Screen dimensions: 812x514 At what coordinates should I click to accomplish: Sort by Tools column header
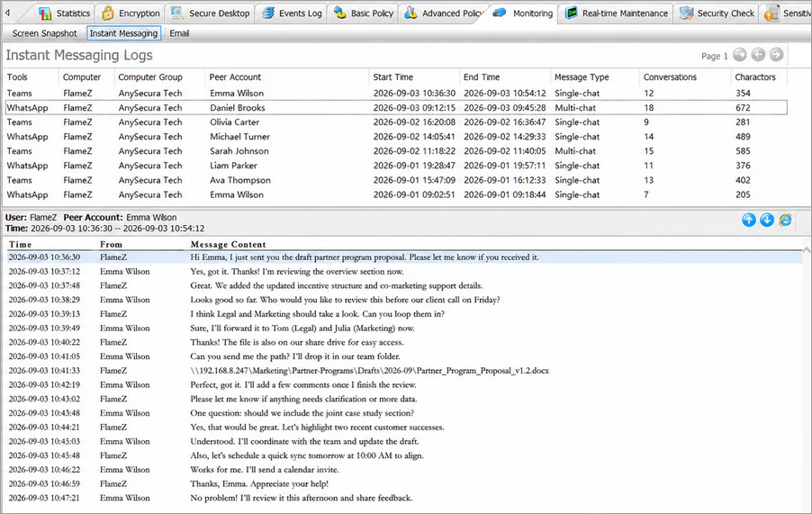pos(17,77)
